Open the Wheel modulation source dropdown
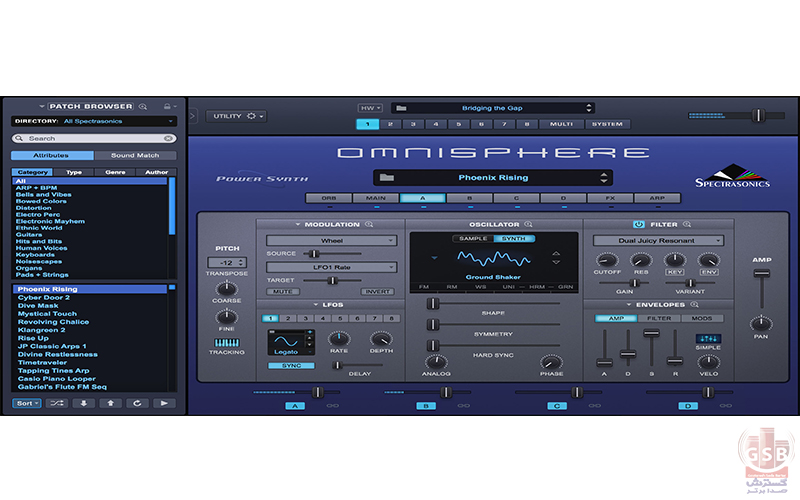The image size is (800, 500). [x=331, y=241]
